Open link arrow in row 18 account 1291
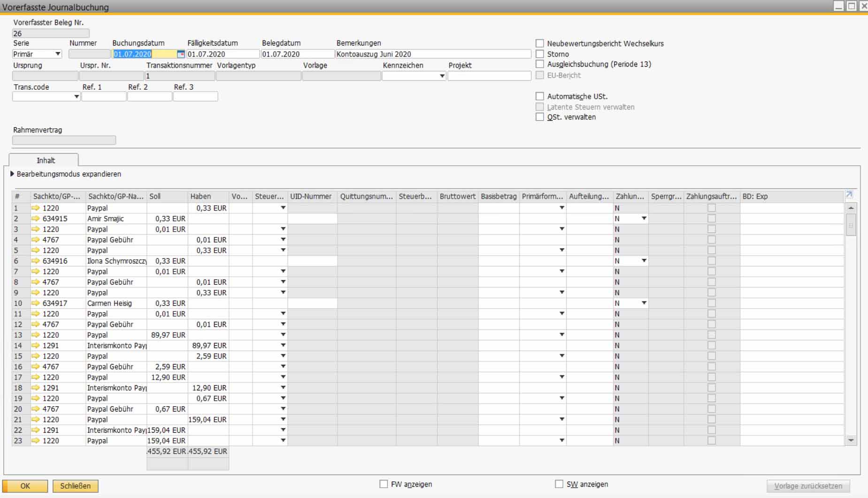The image size is (868, 498). coord(36,388)
